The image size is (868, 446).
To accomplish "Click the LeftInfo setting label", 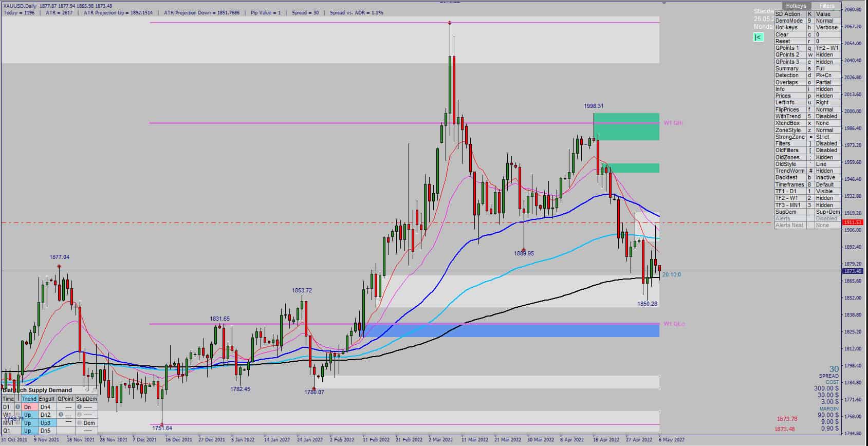I will [785, 102].
